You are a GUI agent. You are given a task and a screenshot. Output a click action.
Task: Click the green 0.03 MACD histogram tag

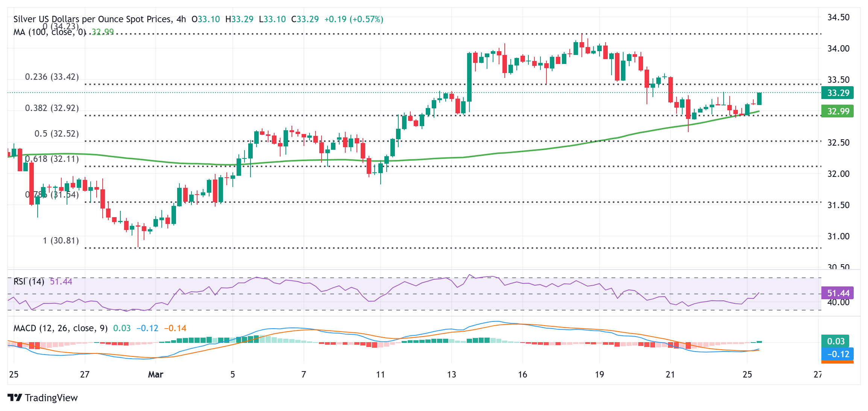pyautogui.click(x=835, y=341)
